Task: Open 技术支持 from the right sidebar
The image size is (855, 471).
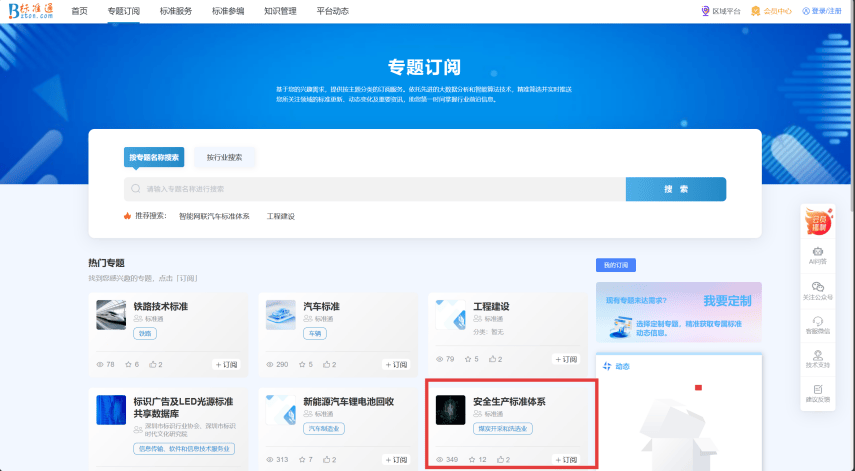Action: tap(817, 354)
